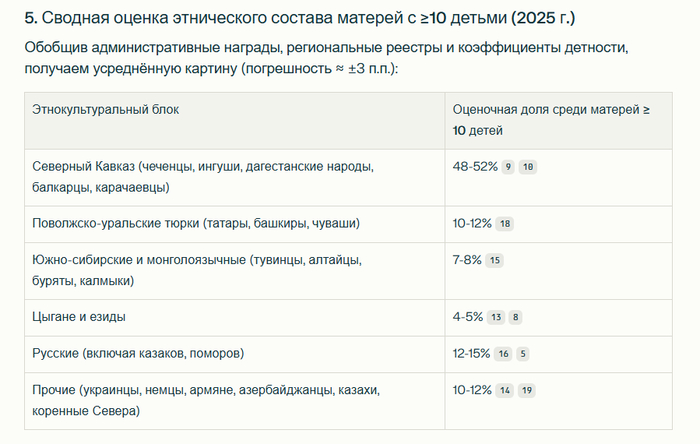The image size is (700, 444).
Task: Open citation badge 15 after 7-8%
Action: click(x=494, y=261)
